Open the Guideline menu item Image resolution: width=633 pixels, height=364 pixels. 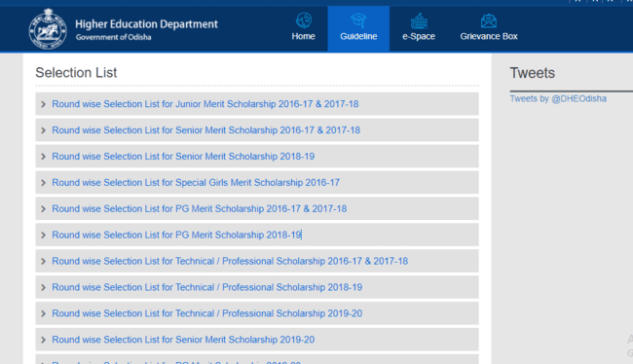point(358,29)
